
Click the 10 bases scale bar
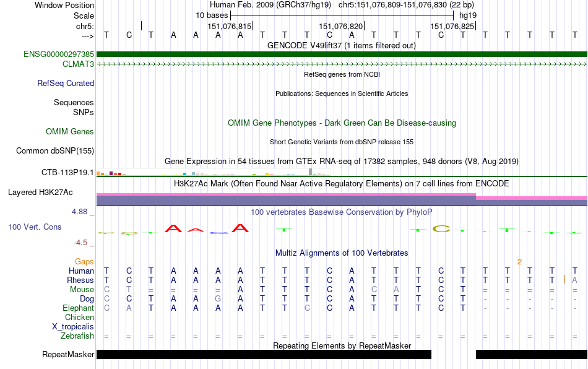coord(342,15)
